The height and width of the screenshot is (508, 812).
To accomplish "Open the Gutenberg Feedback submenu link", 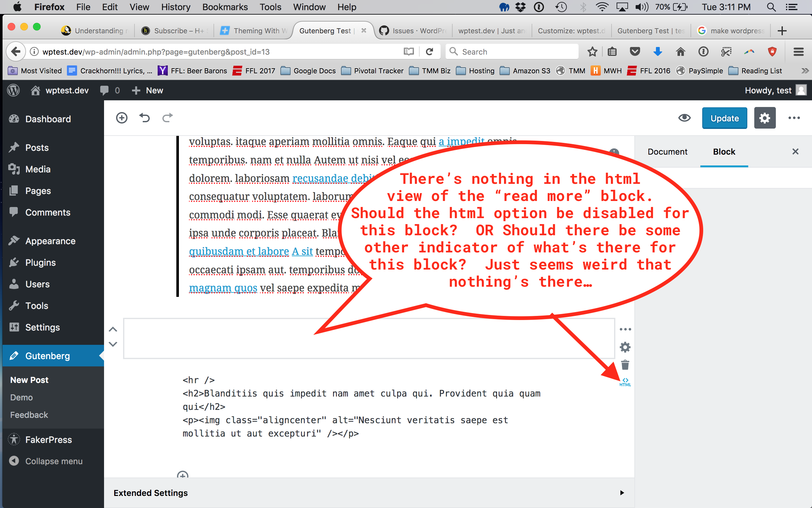I will click(x=29, y=415).
